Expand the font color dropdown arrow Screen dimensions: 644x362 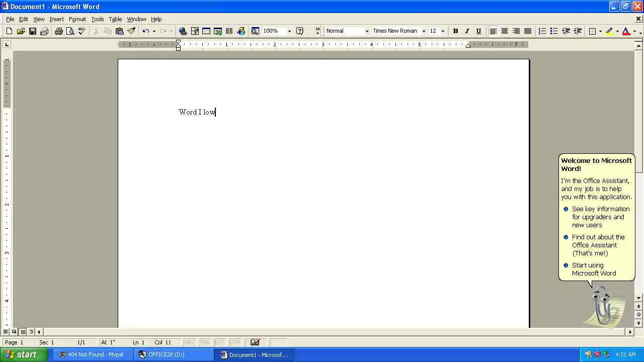pyautogui.click(x=634, y=31)
